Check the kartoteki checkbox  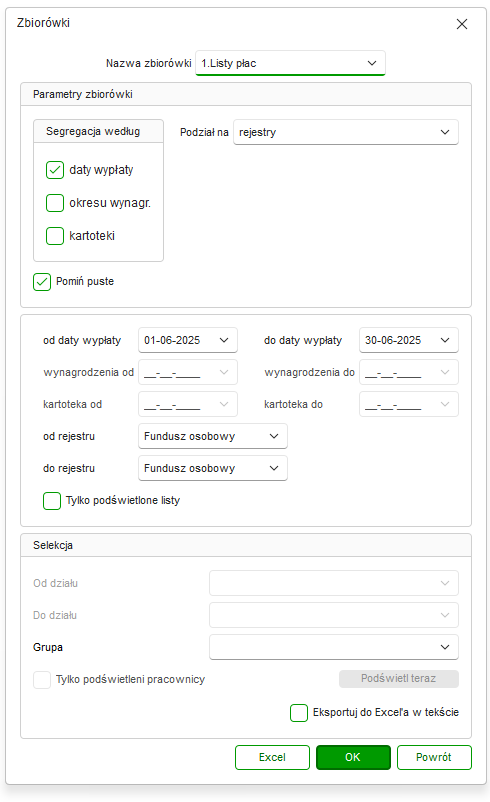click(55, 236)
